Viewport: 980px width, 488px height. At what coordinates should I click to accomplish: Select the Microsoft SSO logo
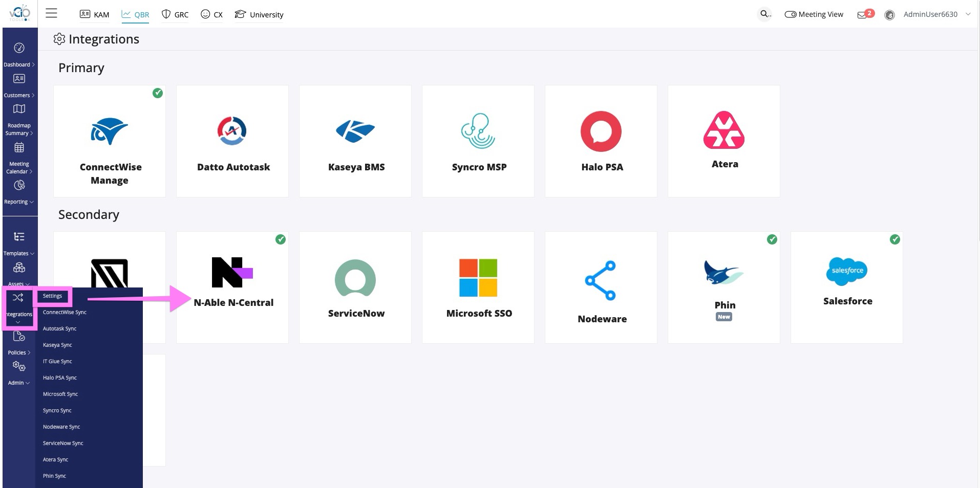478,278
